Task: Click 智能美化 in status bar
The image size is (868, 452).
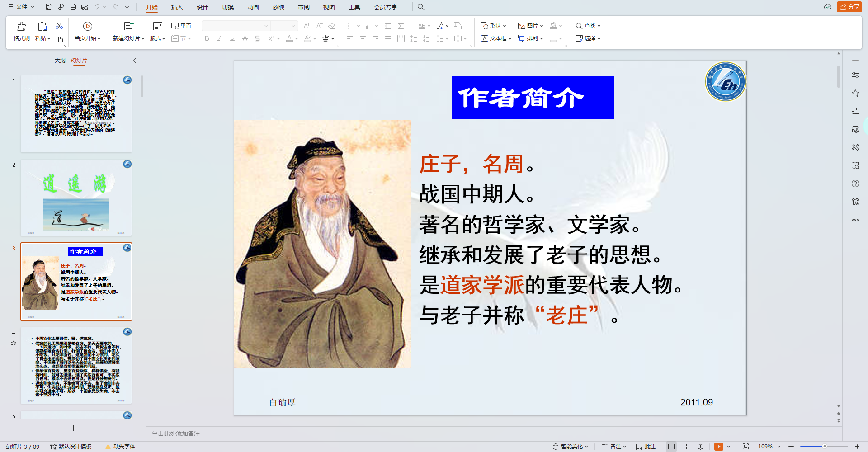Action: tap(570, 447)
